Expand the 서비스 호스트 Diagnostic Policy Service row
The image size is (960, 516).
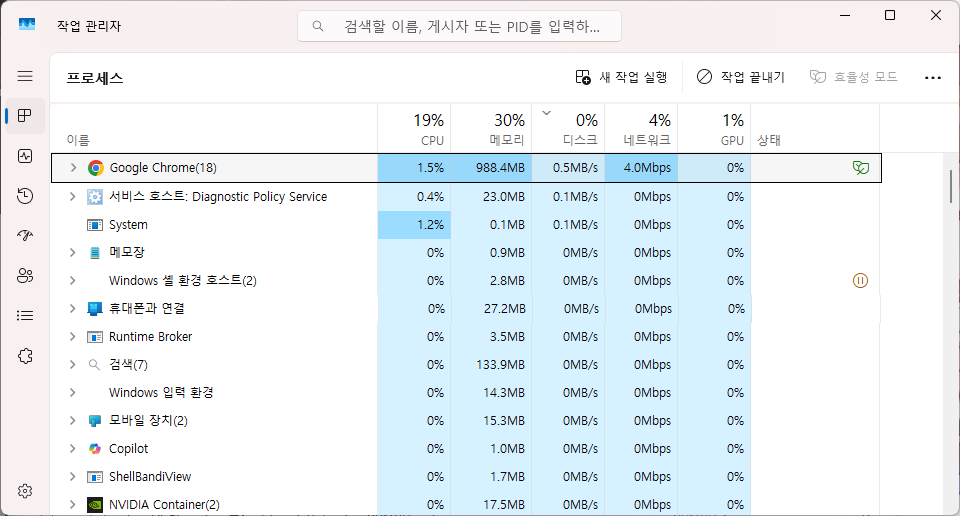tap(72, 196)
